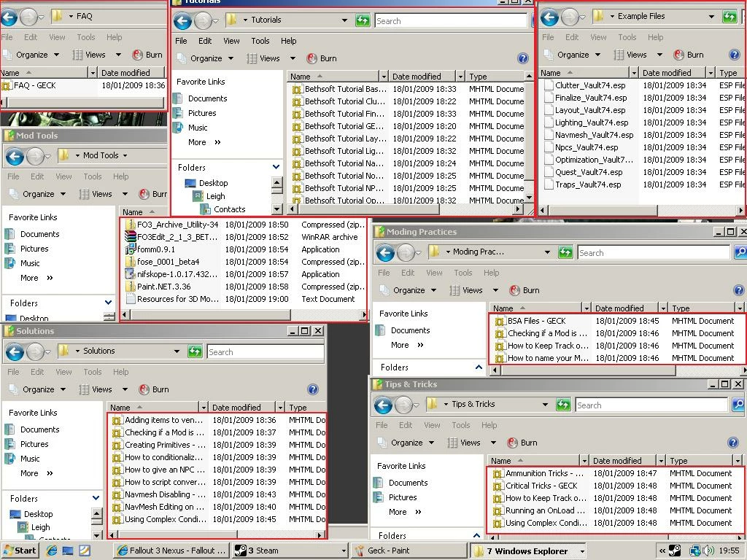
Task: Toggle the Folders chevron in Tips & Tricks window
Action: pos(476,535)
